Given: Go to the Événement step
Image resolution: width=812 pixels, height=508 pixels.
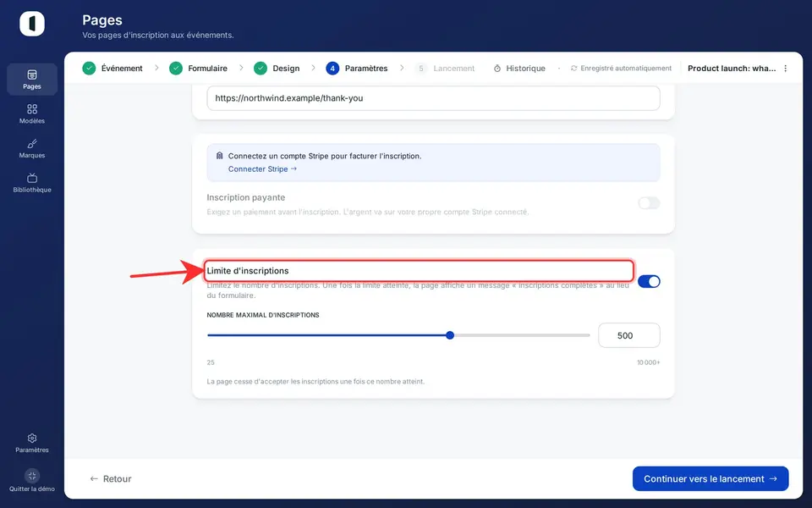Looking at the screenshot, I should [x=112, y=69].
